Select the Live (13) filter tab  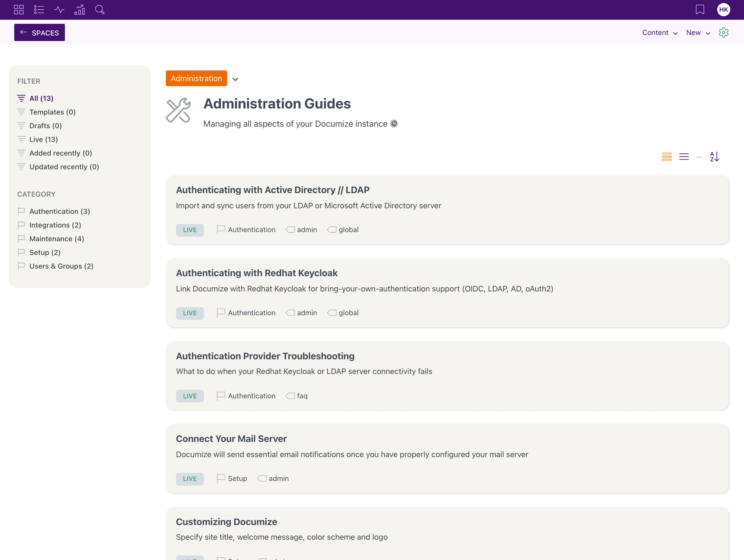43,139
